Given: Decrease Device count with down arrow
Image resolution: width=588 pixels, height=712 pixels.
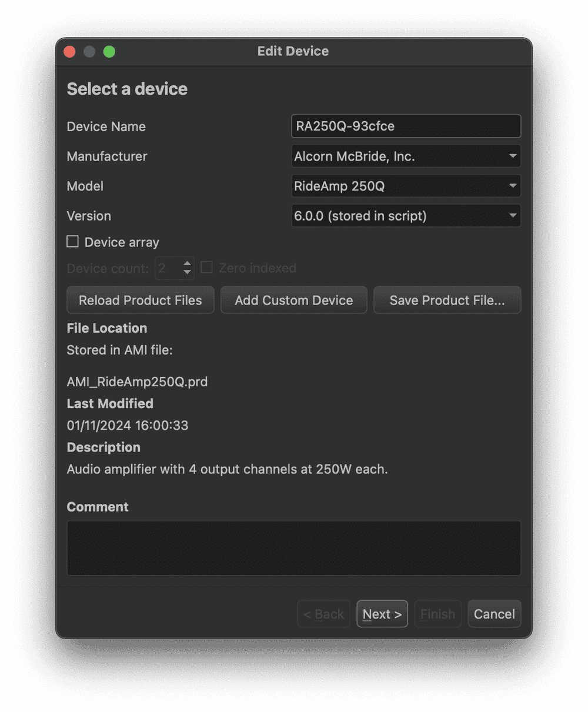Looking at the screenshot, I should tap(187, 273).
